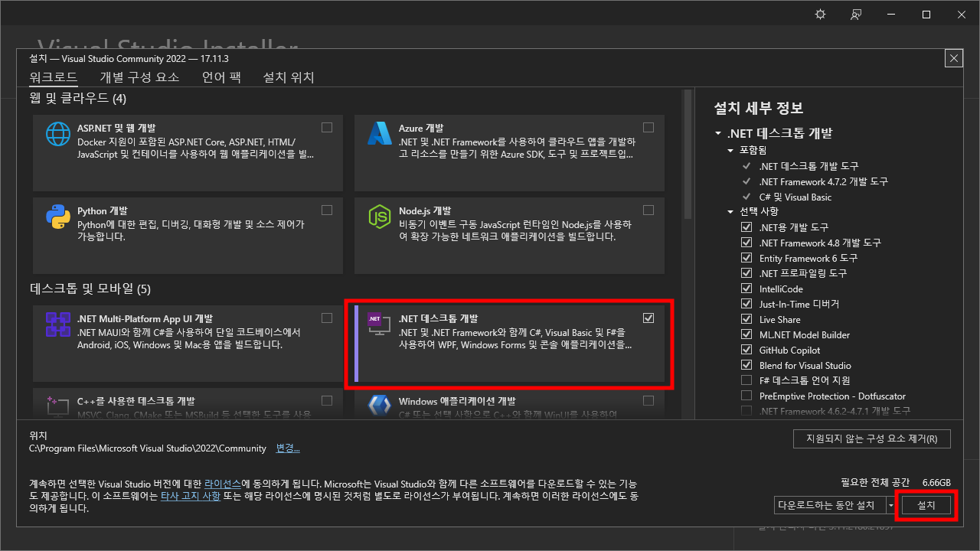Uncheck the .NET용 개발 도구 option
Image resolution: width=980 pixels, height=551 pixels.
coord(746,227)
